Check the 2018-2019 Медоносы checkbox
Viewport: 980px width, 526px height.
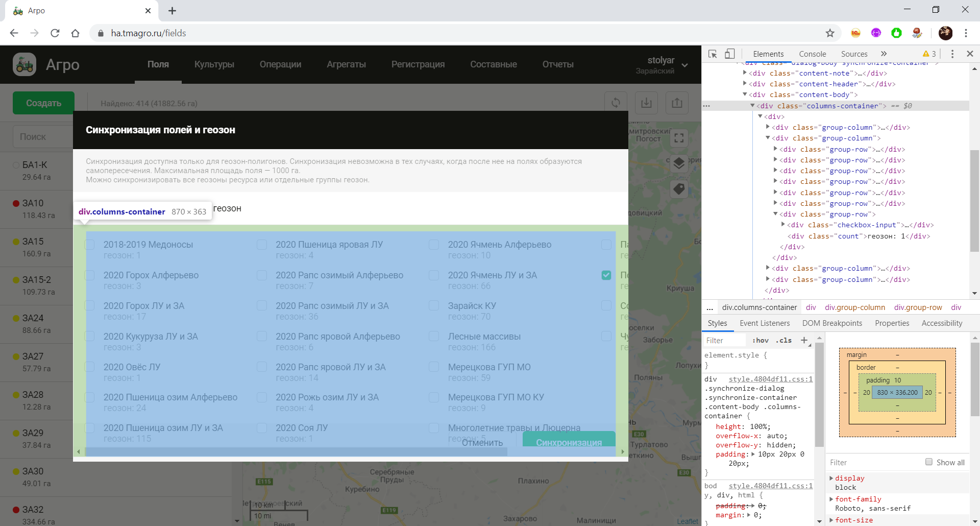point(90,245)
